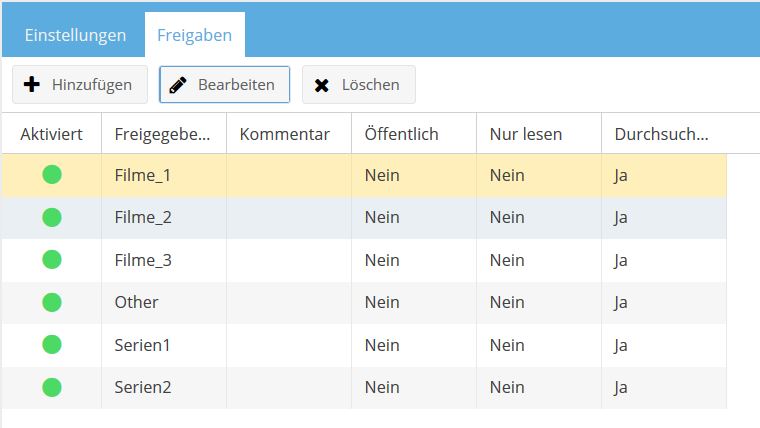
Task: Click the green status dot for Serien1
Action: point(52,345)
